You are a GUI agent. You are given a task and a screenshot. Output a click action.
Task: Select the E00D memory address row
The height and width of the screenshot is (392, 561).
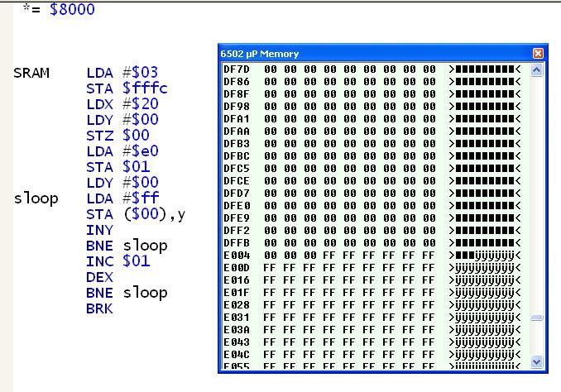point(237,268)
